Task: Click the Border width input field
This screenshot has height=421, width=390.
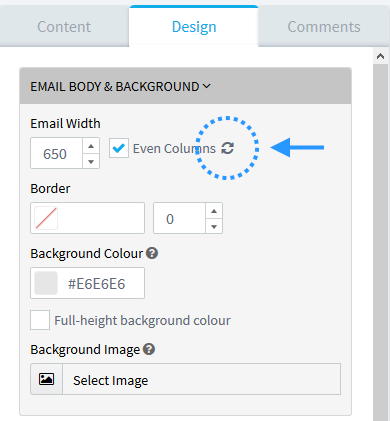Action: tap(179, 218)
